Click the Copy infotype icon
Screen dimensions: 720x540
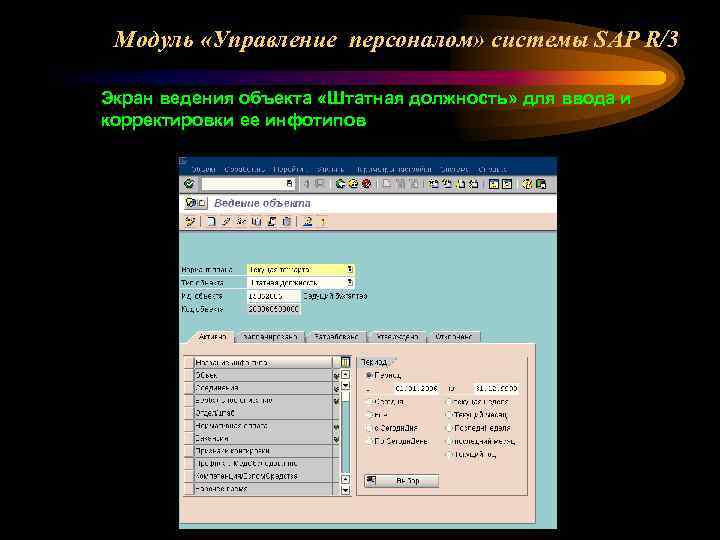click(x=257, y=221)
